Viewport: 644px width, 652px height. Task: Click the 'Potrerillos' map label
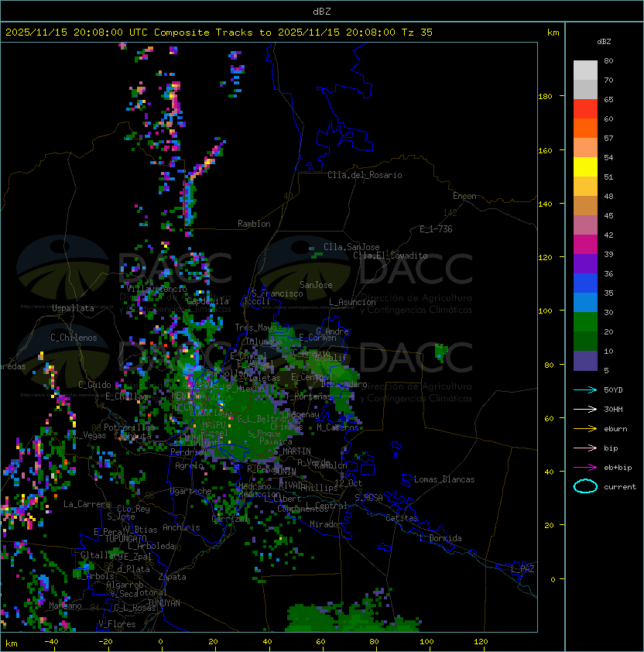coord(129,427)
